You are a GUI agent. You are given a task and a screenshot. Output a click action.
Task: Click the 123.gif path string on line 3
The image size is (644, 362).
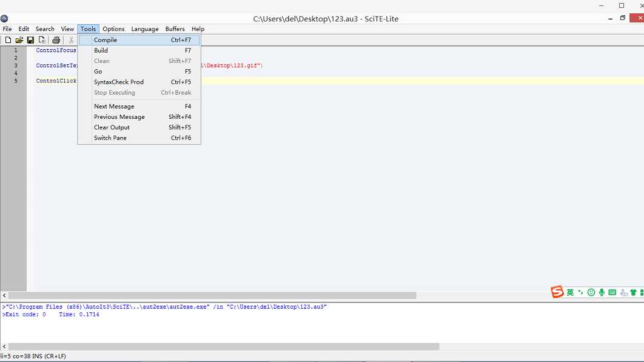(232, 65)
